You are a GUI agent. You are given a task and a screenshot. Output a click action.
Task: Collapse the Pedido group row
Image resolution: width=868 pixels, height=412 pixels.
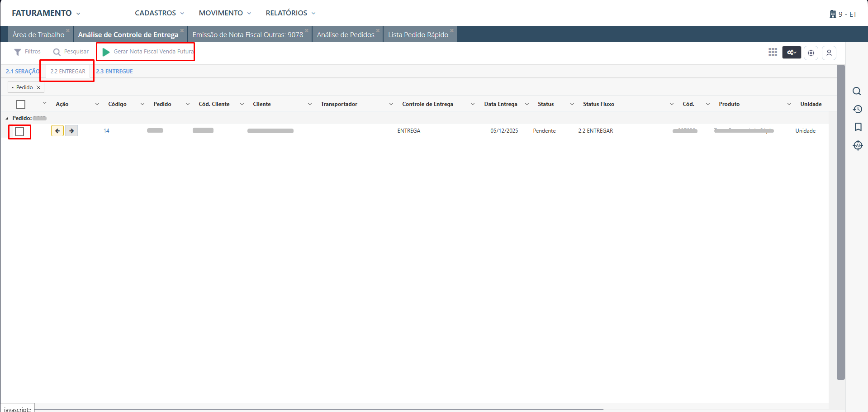click(7, 118)
